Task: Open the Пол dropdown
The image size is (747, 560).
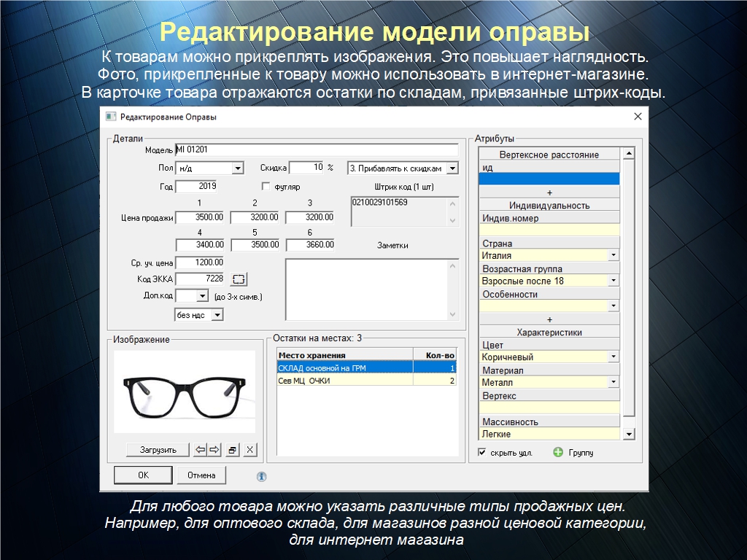Action: (x=237, y=168)
